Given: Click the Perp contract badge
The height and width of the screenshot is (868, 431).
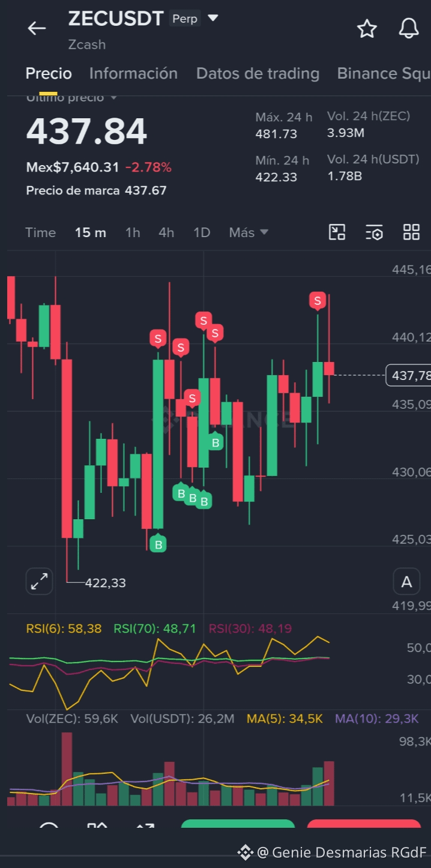Looking at the screenshot, I should [185, 19].
